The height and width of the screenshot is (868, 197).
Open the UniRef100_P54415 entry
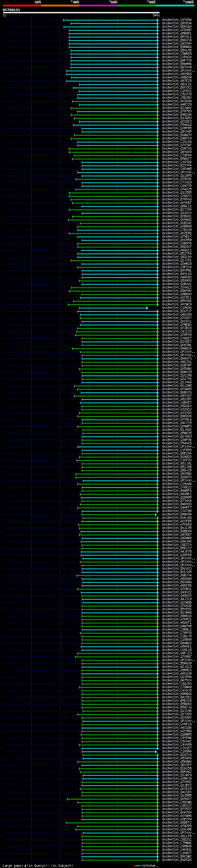(177, 443)
